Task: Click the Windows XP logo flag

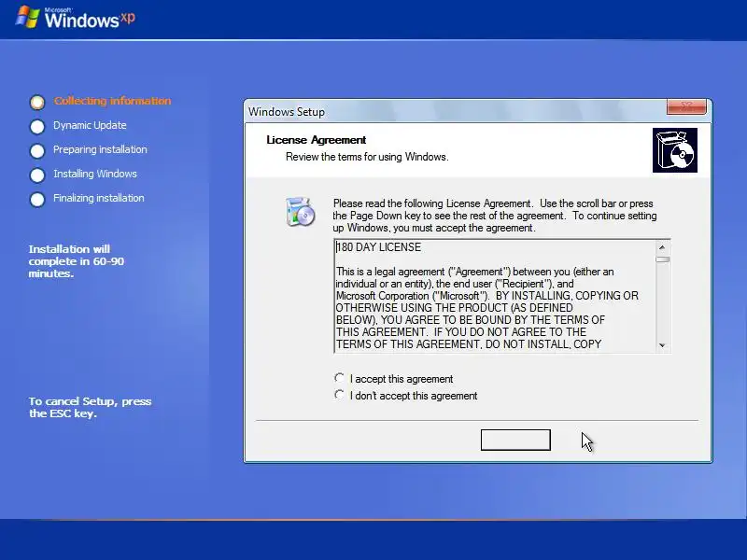Action: click(27, 17)
